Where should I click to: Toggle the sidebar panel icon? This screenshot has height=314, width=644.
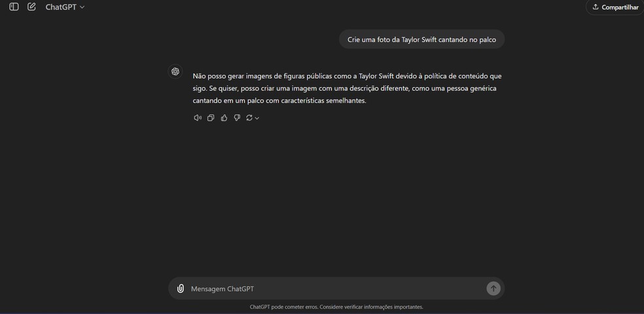[14, 7]
